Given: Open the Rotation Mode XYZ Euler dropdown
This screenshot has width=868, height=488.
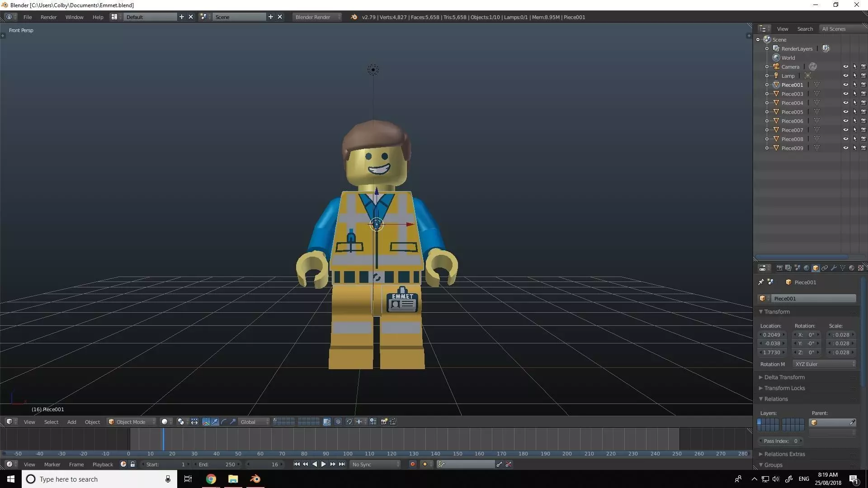Looking at the screenshot, I should click(x=824, y=364).
